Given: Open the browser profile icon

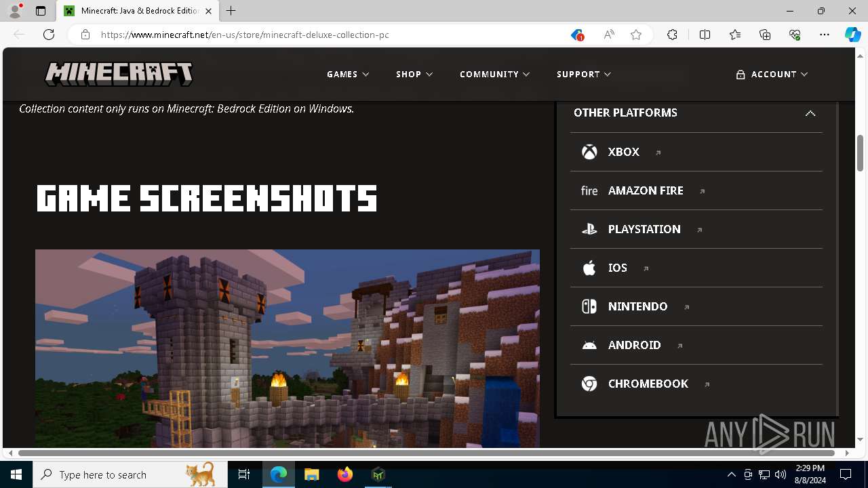Looking at the screenshot, I should pyautogui.click(x=15, y=11).
